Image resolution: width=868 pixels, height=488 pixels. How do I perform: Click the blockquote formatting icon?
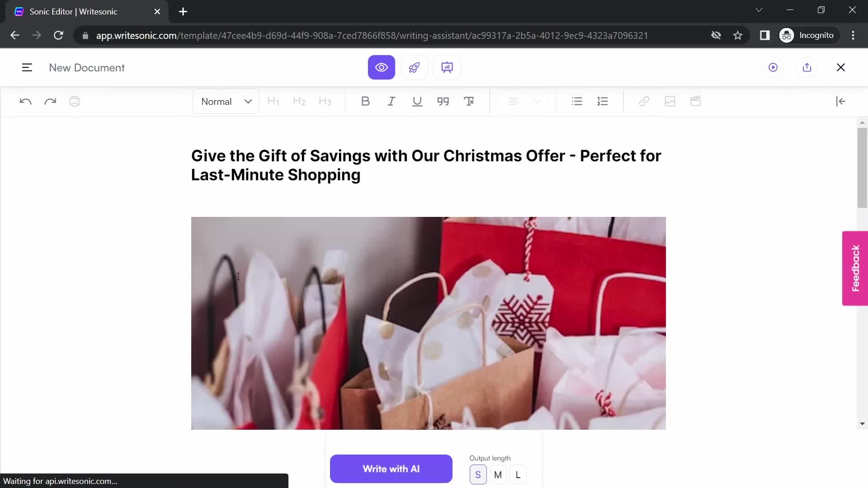pos(443,101)
